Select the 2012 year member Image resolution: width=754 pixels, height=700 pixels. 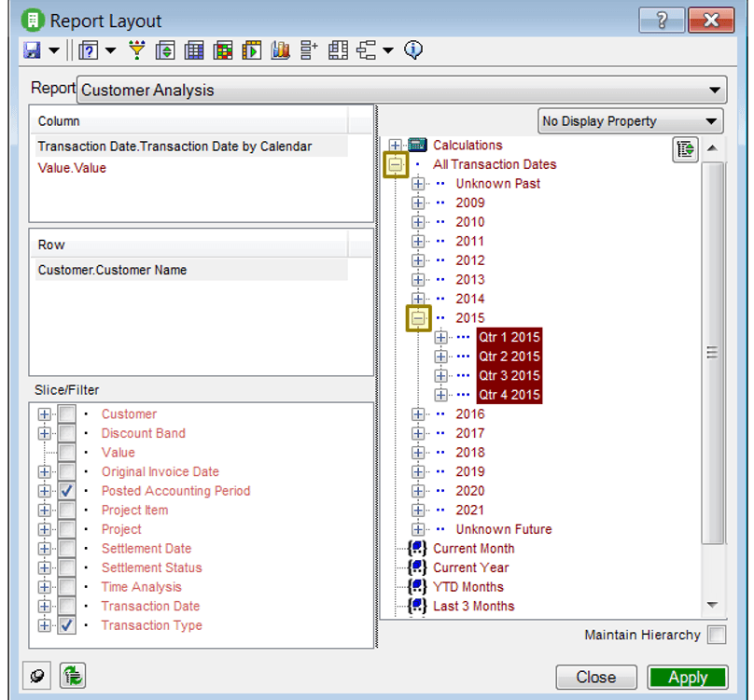[x=469, y=260]
